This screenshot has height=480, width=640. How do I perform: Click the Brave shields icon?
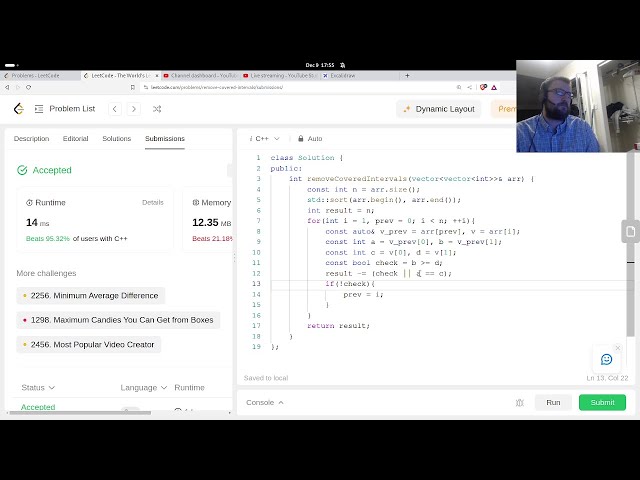pos(483,87)
